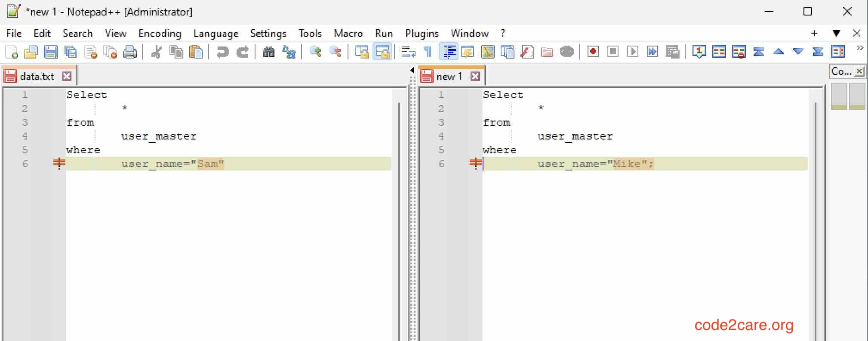This screenshot has height=341, width=868.
Task: Click the Close document toolbar icon
Action: [90, 52]
